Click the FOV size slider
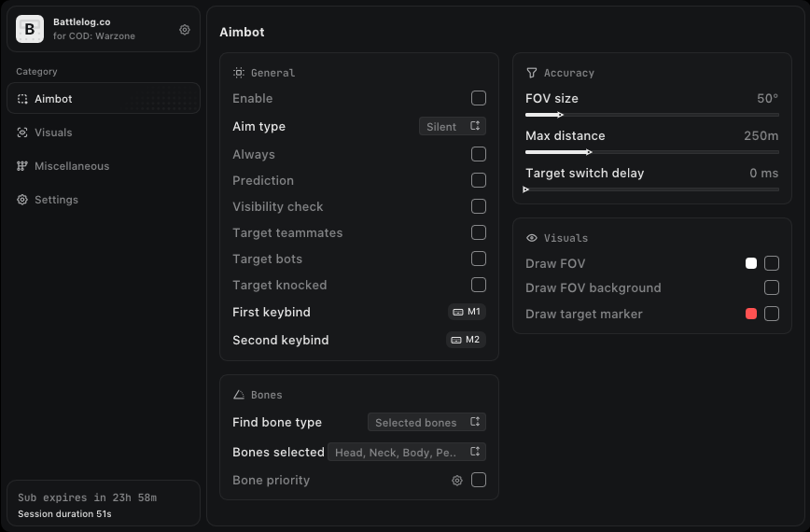The height and width of the screenshot is (532, 810). pos(652,115)
